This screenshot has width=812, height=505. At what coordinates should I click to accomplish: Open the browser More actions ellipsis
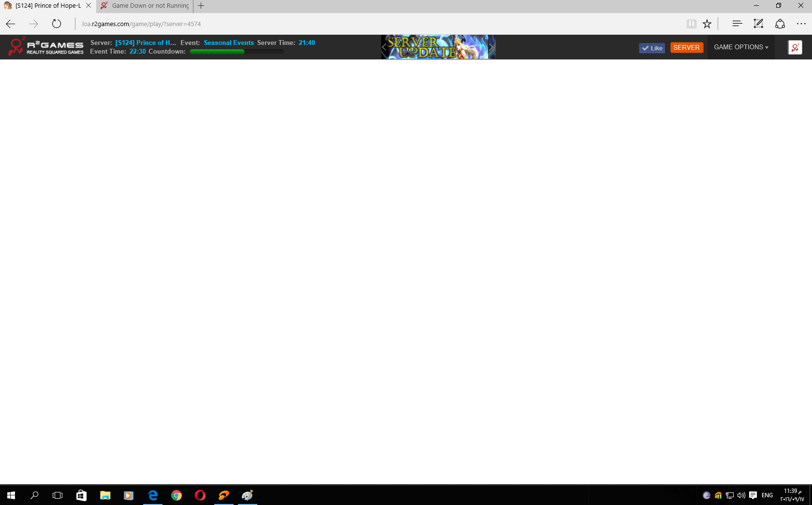pos(801,24)
